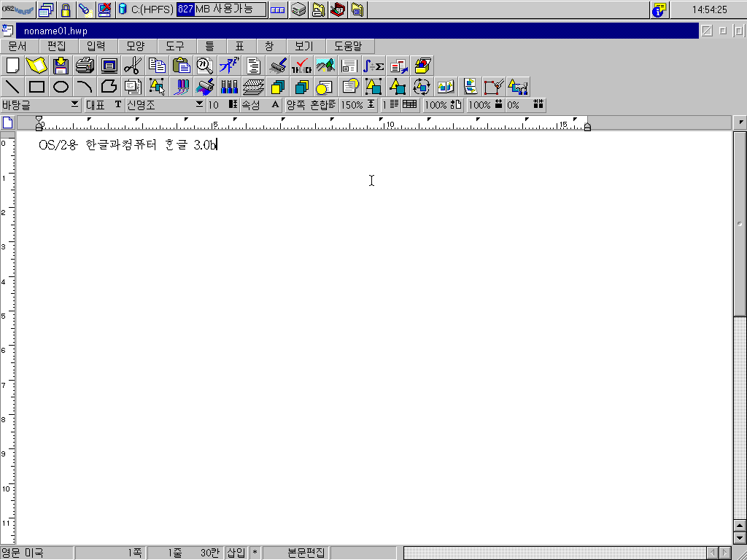Open print preview monitor icon
The image size is (747, 560).
(109, 66)
